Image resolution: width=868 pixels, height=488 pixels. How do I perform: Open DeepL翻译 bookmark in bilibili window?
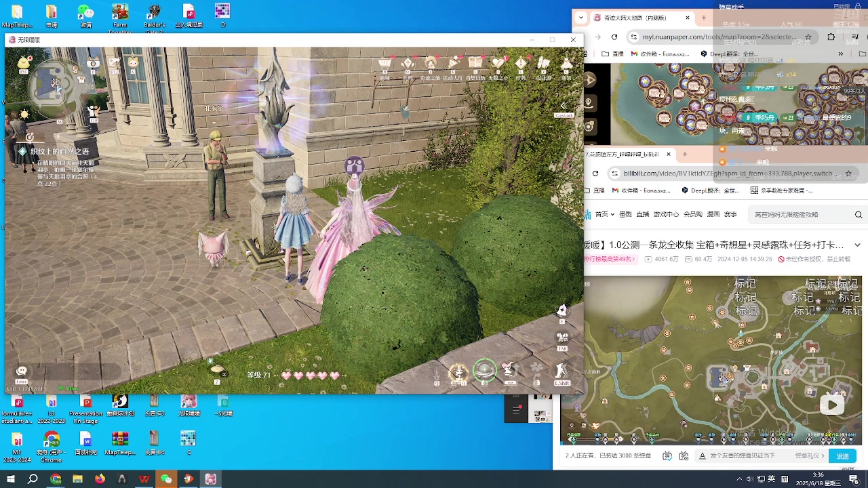(711, 190)
